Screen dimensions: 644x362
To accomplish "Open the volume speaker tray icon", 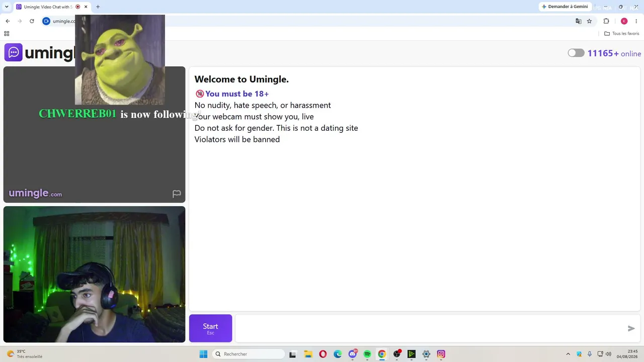I will click(x=609, y=354).
